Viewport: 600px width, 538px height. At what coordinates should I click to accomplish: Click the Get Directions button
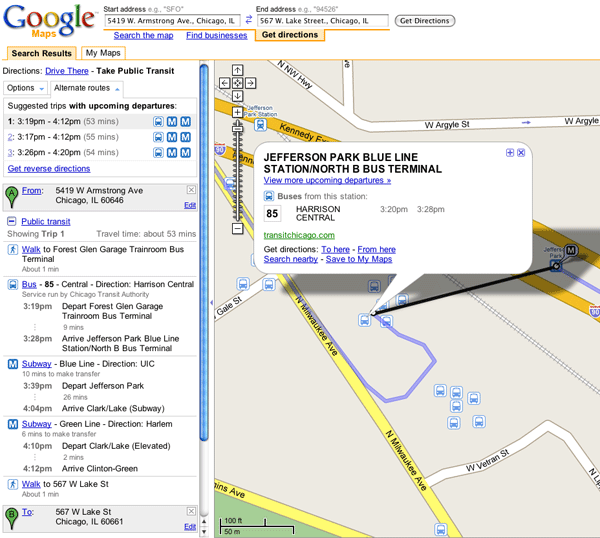[425, 21]
